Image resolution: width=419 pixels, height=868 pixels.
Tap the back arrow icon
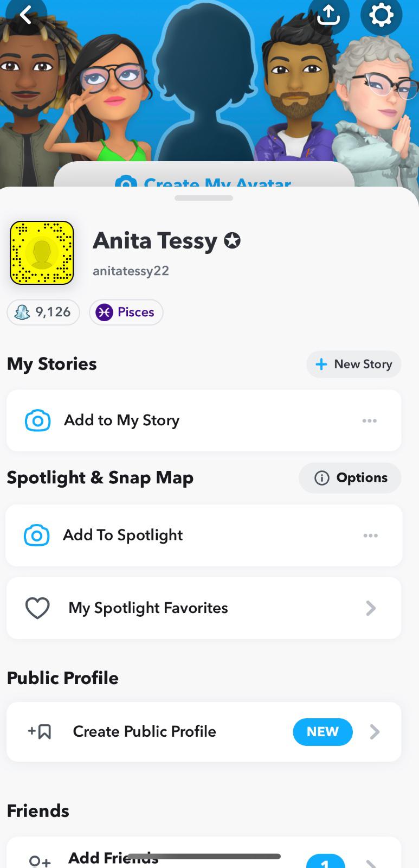tap(25, 15)
